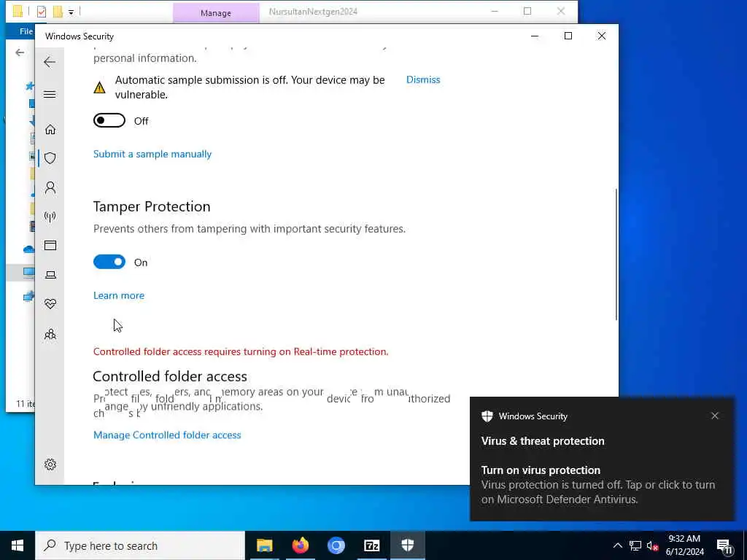Maximize the Windows Security window

(568, 36)
